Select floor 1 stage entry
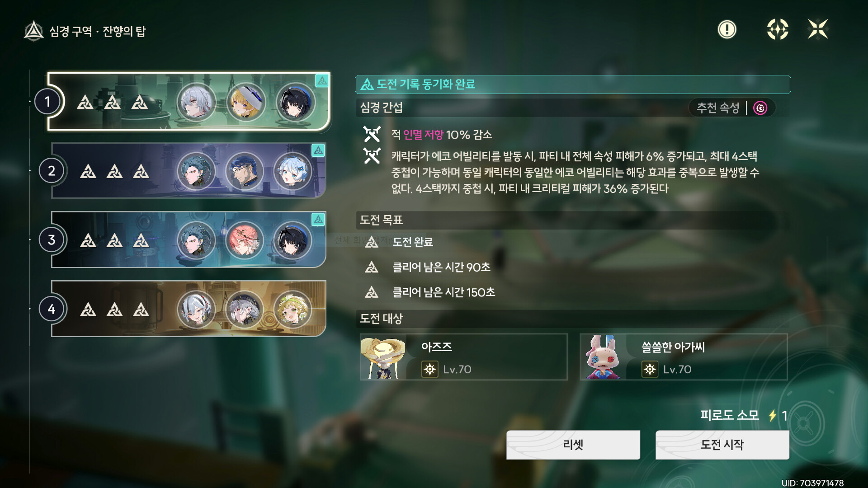 coord(189,102)
